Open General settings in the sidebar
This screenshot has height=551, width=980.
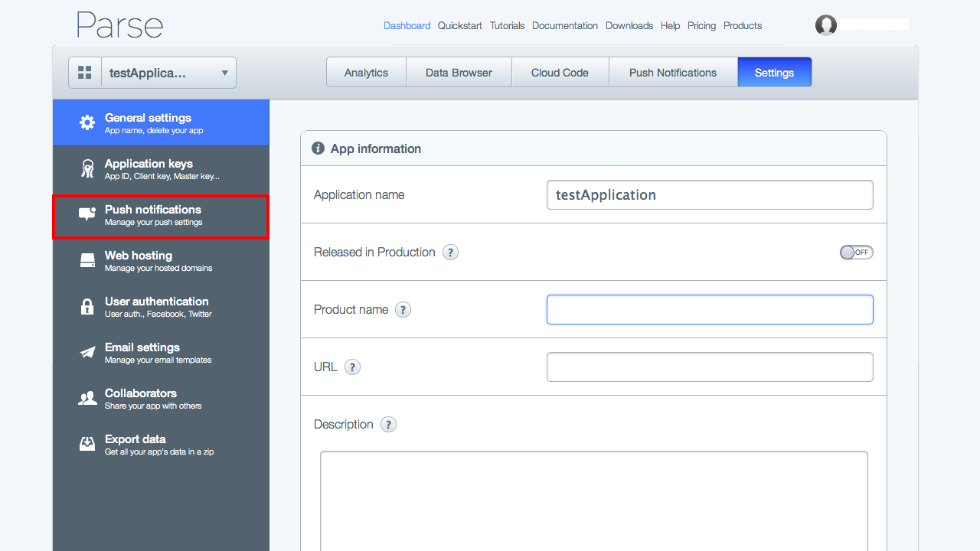click(161, 122)
